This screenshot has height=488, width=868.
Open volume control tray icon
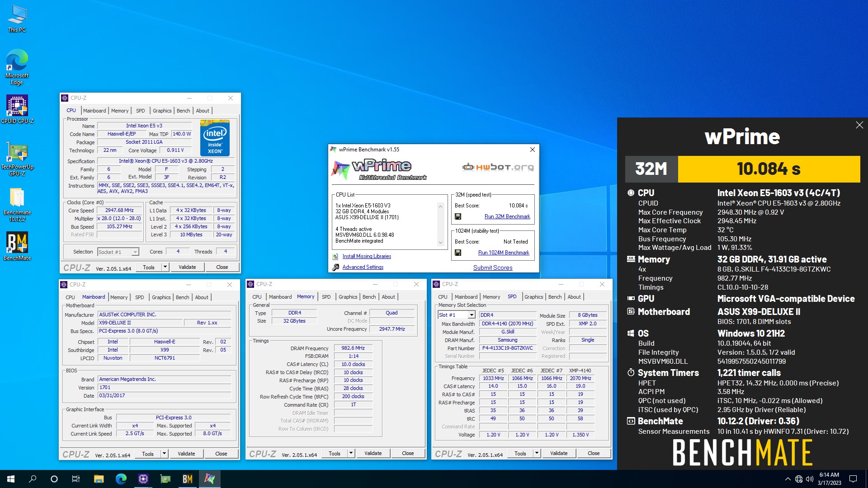[810, 479]
